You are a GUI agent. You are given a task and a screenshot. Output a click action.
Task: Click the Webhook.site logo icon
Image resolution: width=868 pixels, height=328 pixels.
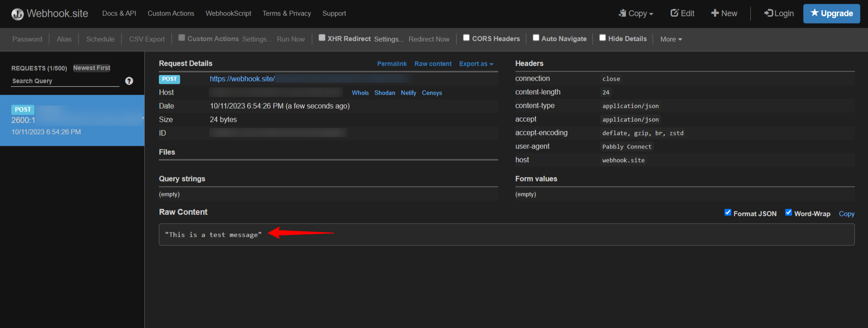[x=18, y=14]
